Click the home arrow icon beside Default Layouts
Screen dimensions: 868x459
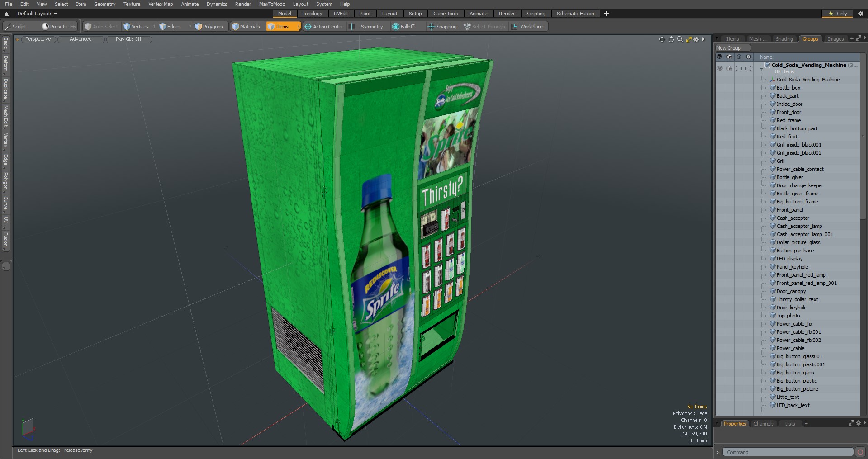pos(6,14)
